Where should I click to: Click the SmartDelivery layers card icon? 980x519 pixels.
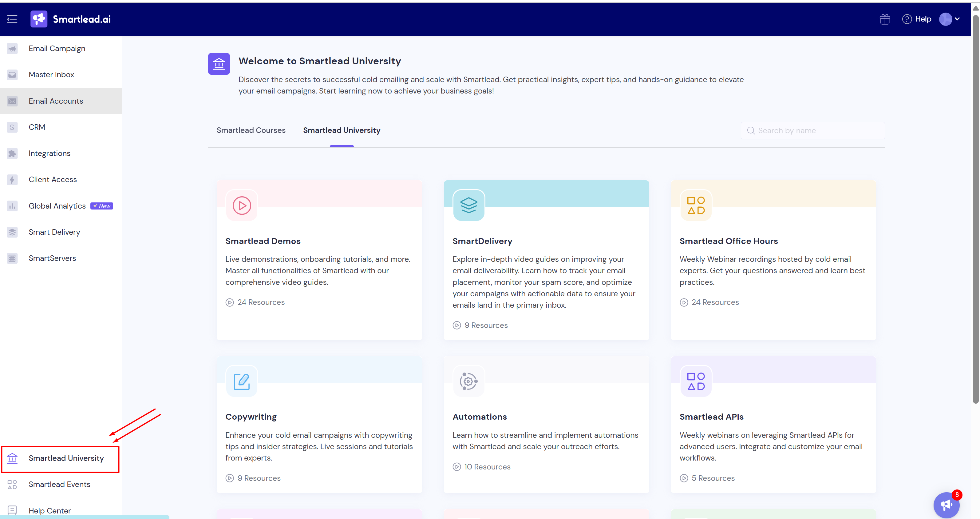click(x=469, y=205)
